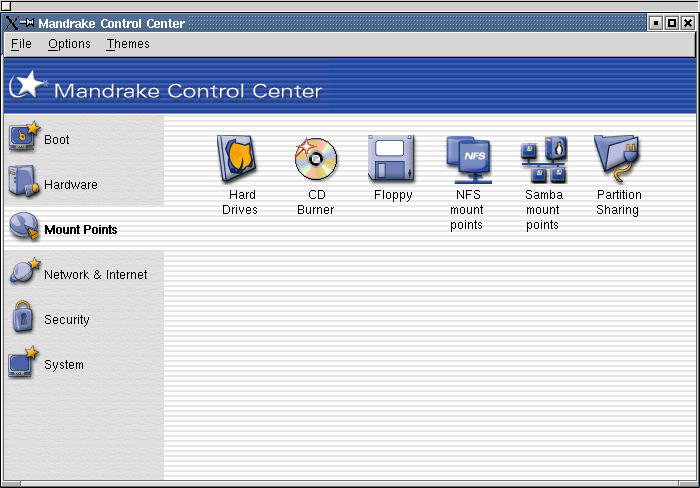Click the Mount Points category label

pos(81,229)
